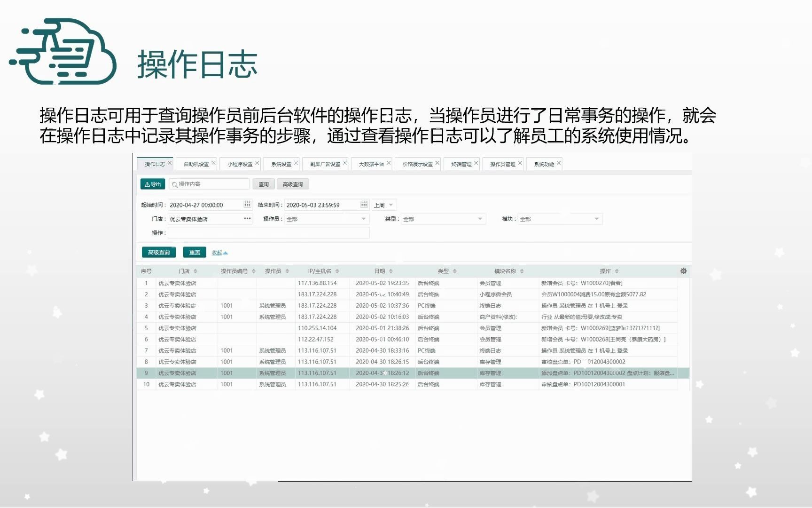Click the 门店 input field
Viewport: 812px width, 508px height.
(210, 219)
